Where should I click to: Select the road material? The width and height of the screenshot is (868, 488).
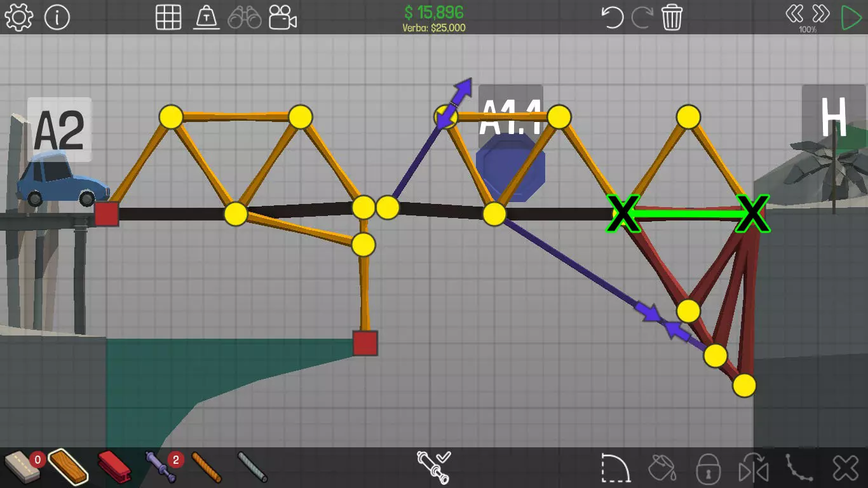(23, 468)
